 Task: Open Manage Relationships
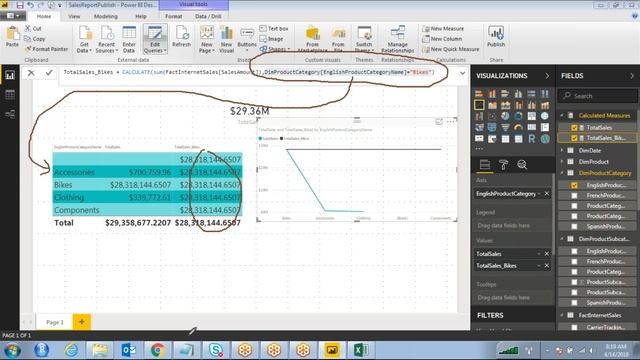click(x=398, y=39)
